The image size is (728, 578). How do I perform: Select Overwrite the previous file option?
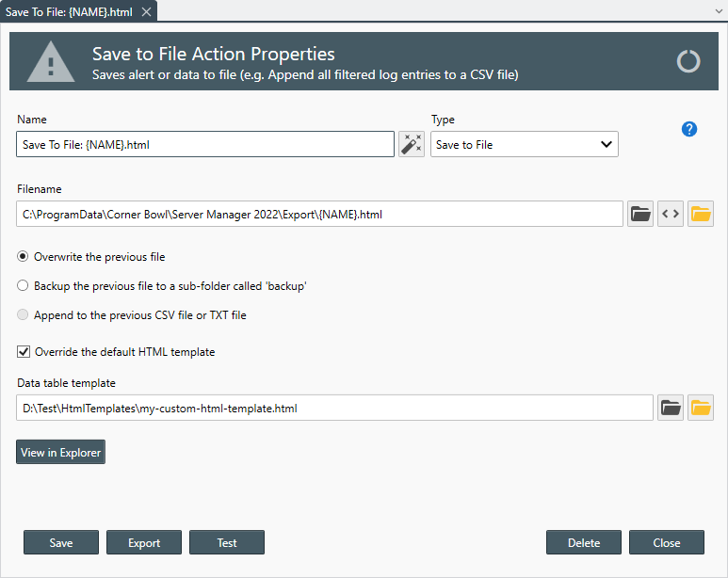(24, 256)
